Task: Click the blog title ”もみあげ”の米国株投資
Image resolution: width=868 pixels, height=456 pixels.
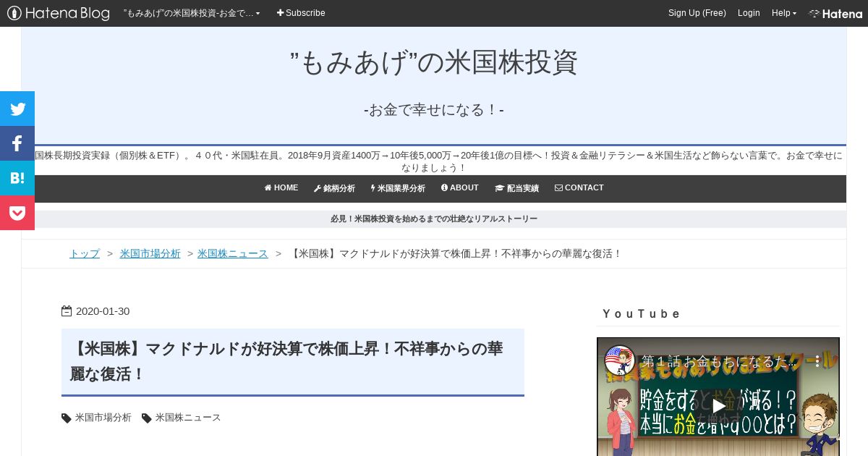Action: pyautogui.click(x=434, y=63)
